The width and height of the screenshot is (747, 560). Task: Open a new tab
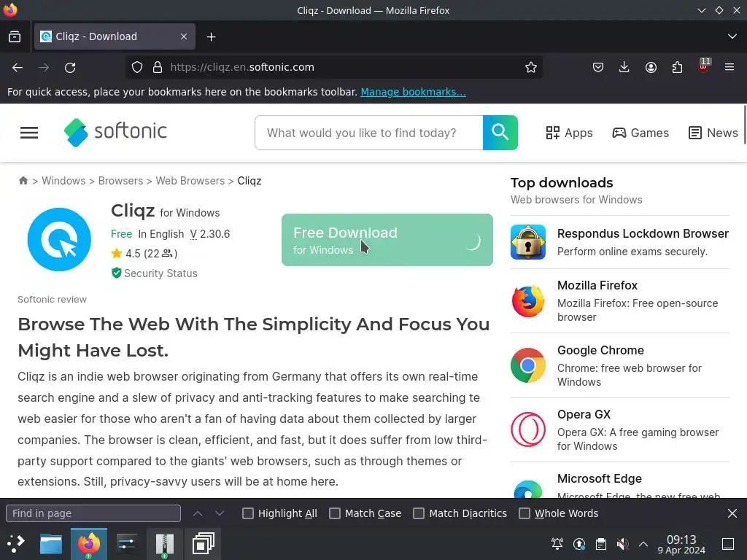click(211, 36)
